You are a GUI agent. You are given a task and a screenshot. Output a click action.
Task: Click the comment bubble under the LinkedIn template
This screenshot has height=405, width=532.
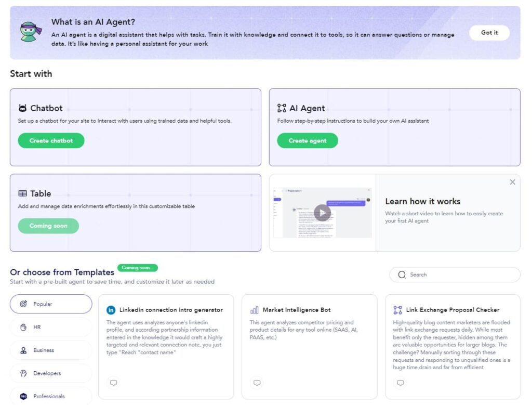pyautogui.click(x=113, y=383)
